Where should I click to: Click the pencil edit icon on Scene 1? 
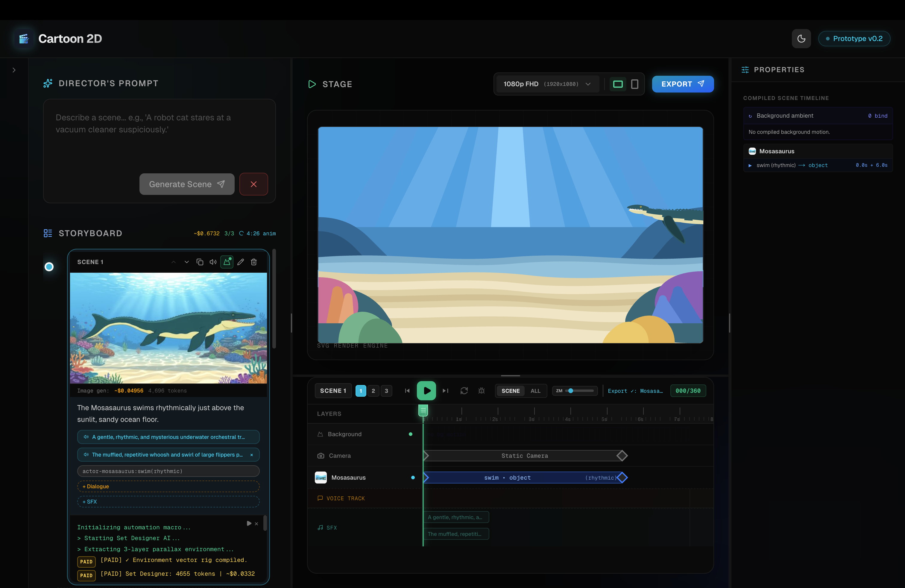[x=241, y=262]
